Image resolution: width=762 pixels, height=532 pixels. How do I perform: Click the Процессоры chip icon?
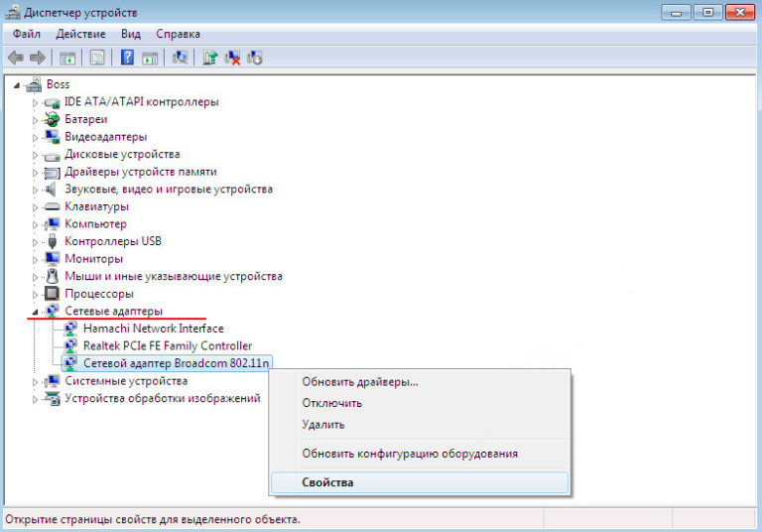[x=52, y=293]
